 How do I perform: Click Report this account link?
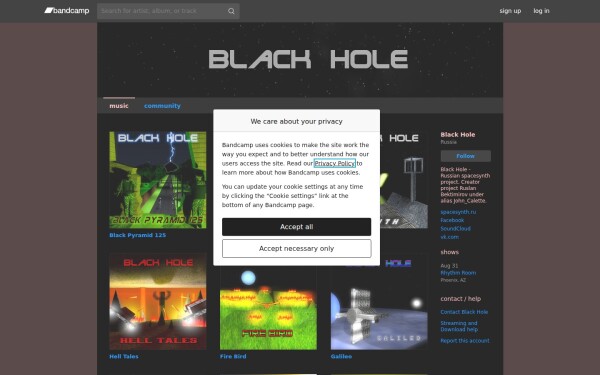[x=465, y=341]
